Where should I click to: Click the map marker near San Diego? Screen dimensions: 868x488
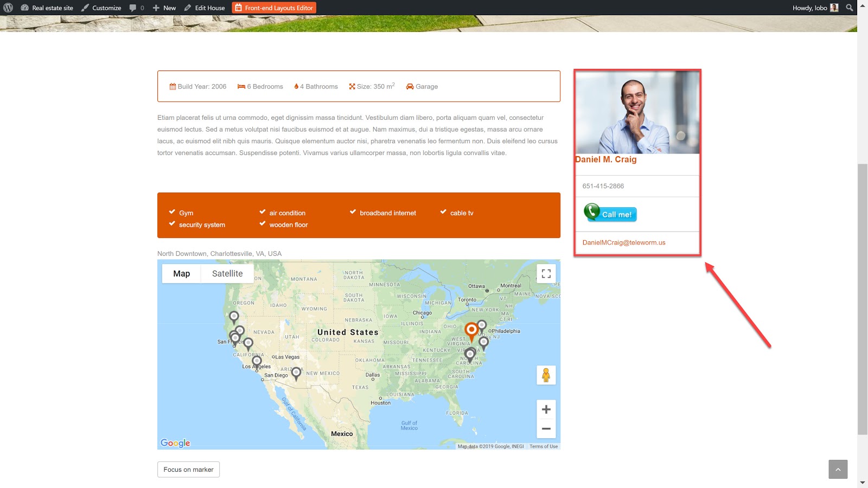(296, 373)
